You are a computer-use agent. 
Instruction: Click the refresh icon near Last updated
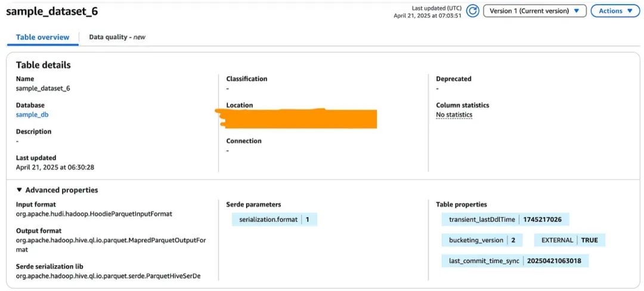pos(473,11)
